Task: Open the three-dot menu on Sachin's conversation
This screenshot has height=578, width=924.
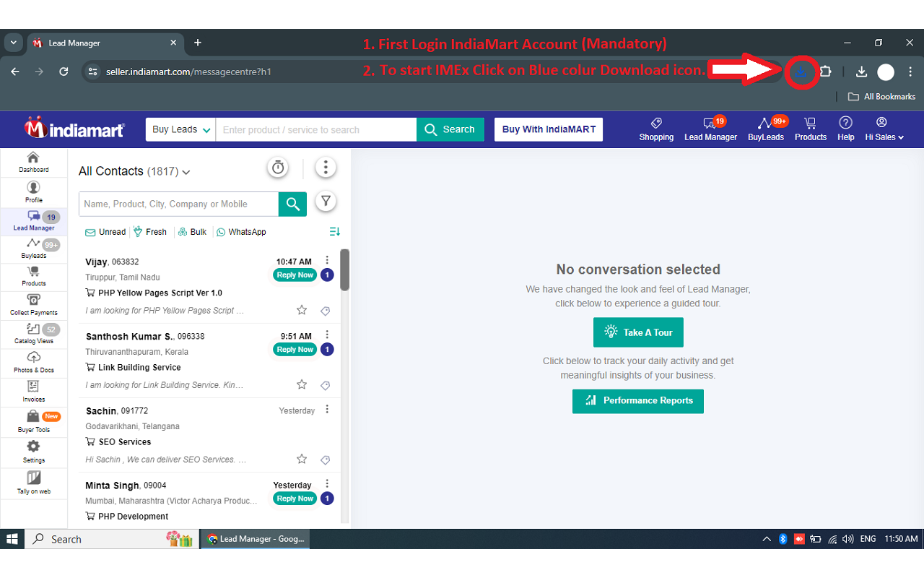Action: (326, 410)
